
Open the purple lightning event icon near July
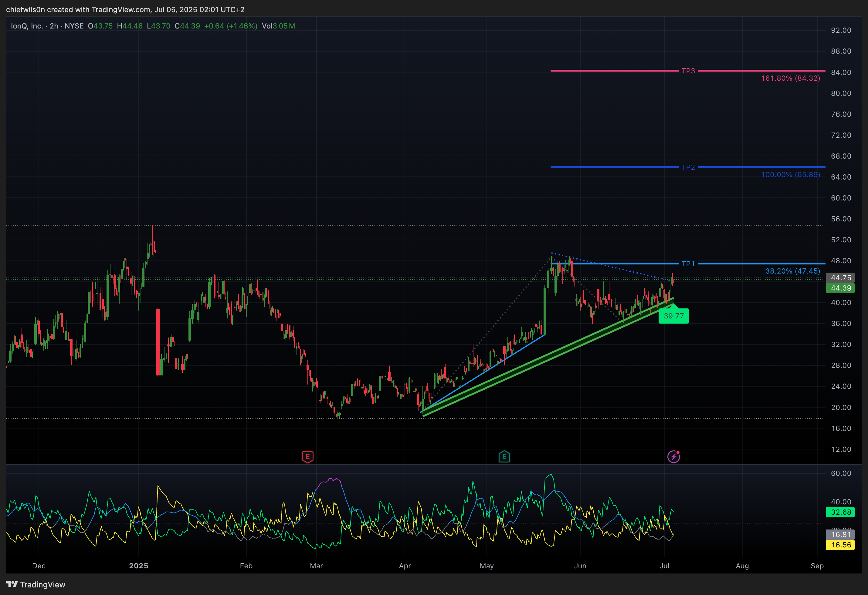pyautogui.click(x=674, y=456)
